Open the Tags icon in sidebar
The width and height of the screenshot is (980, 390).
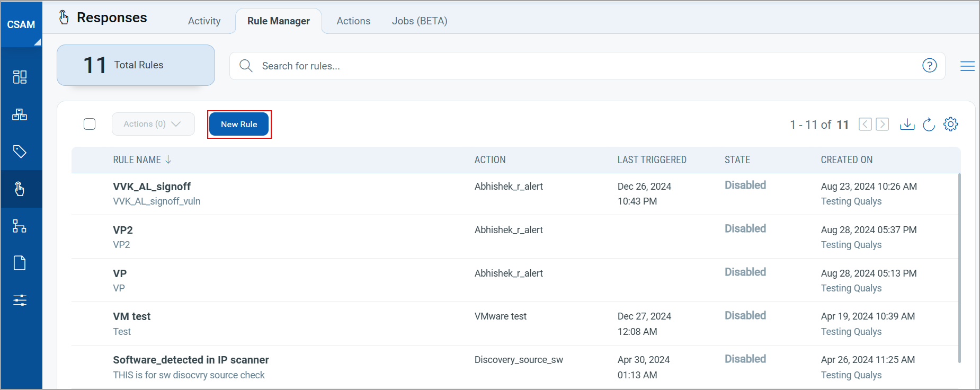20,152
